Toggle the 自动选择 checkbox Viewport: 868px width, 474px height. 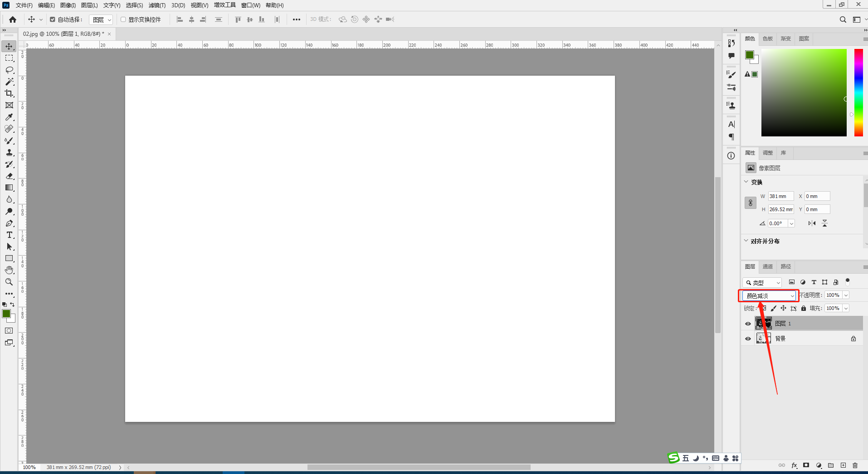[53, 19]
